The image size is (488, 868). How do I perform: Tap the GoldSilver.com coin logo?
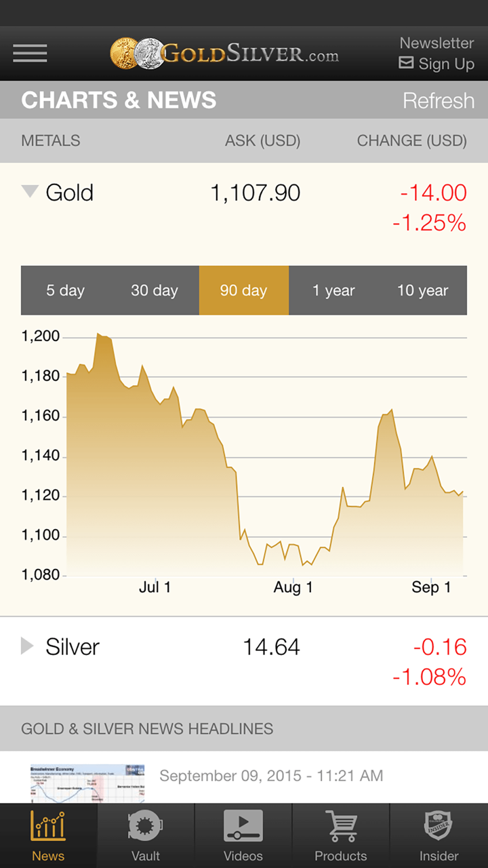point(136,54)
